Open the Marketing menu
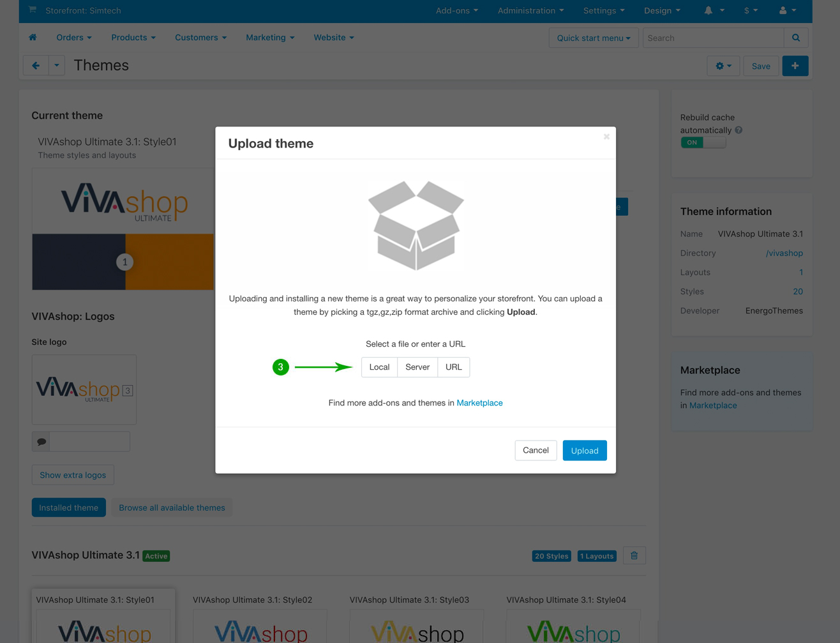 [270, 38]
